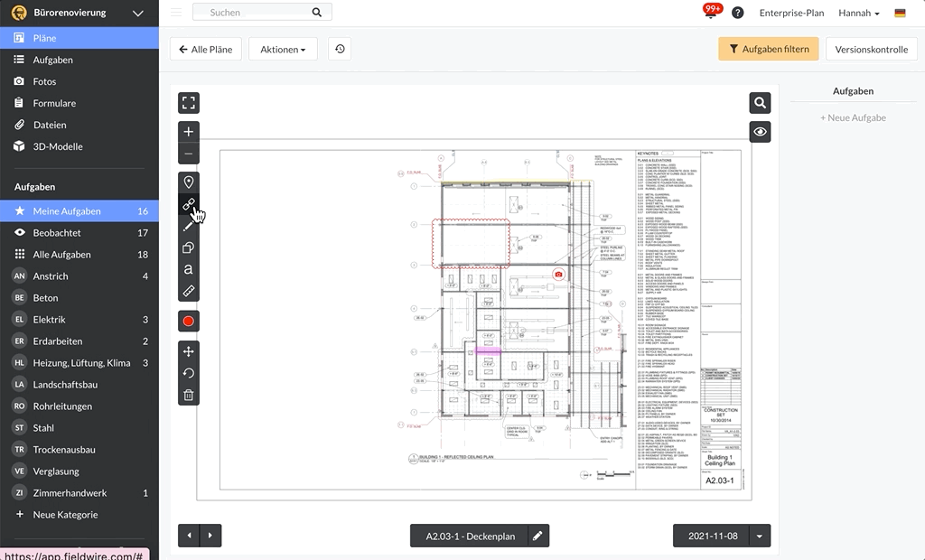The image size is (925, 560).
Task: Open plan version history
Action: tap(340, 49)
